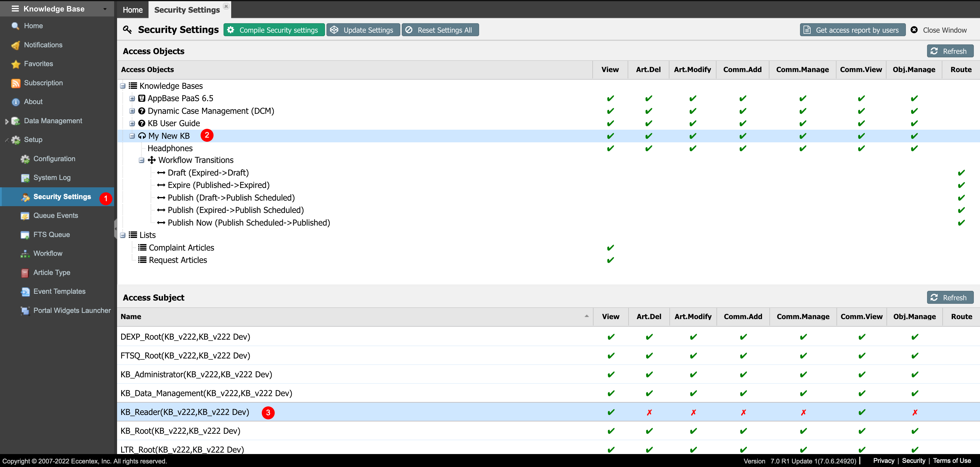Toggle Route checkmark for Draft (Expired->Draft)
The width and height of the screenshot is (980, 467).
point(961,173)
